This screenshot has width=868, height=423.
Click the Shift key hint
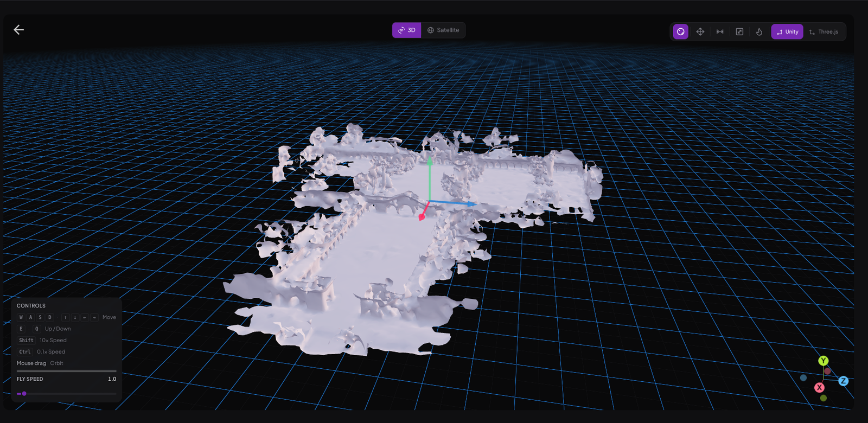(26, 341)
